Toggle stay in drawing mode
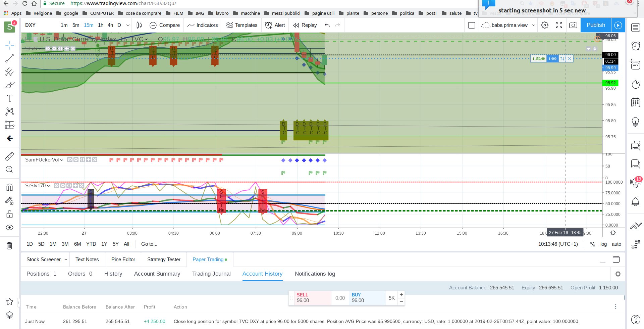 tap(9, 201)
